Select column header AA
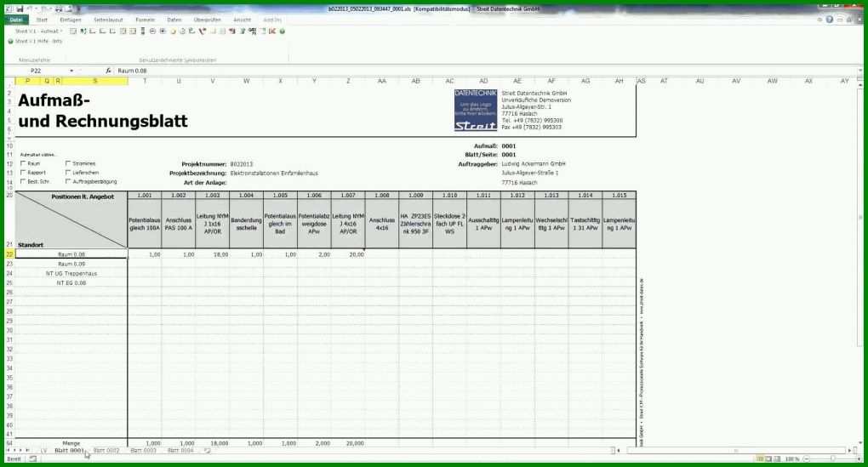Viewport: 868px width, 467px height. [x=382, y=81]
